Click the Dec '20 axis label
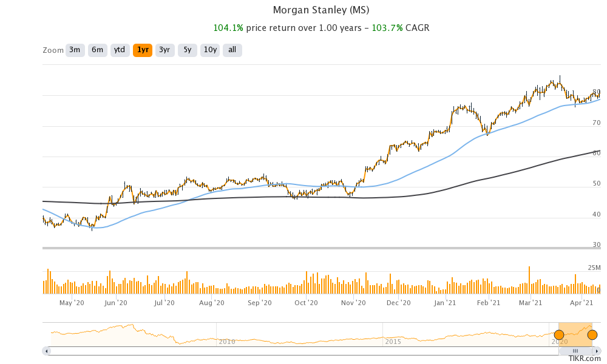The width and height of the screenshot is (607, 364). point(399,303)
